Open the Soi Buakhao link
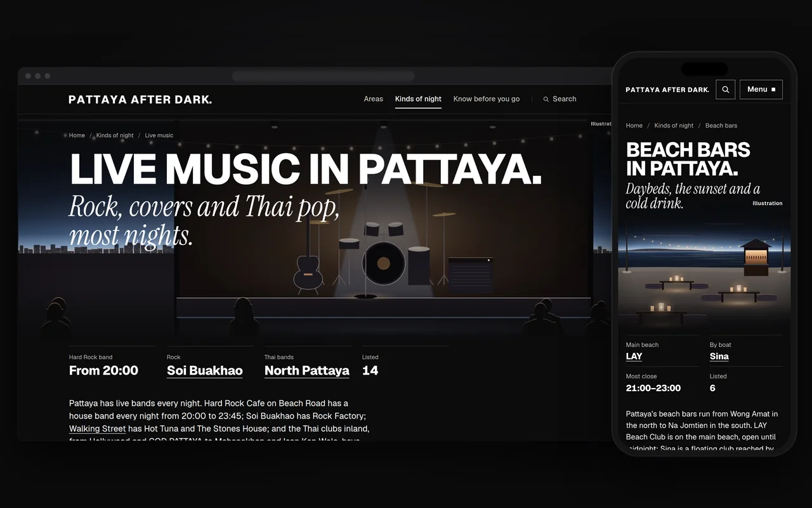Image resolution: width=812 pixels, height=508 pixels. pos(205,371)
